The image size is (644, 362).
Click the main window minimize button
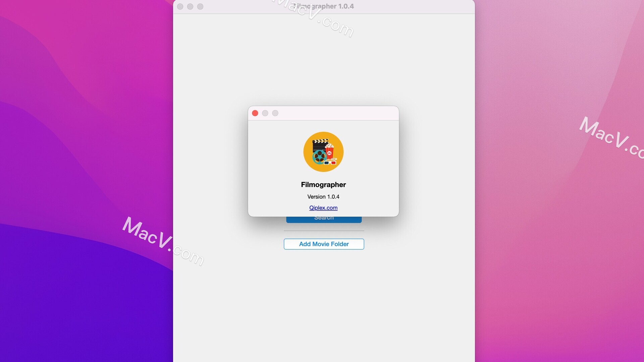pyautogui.click(x=190, y=7)
